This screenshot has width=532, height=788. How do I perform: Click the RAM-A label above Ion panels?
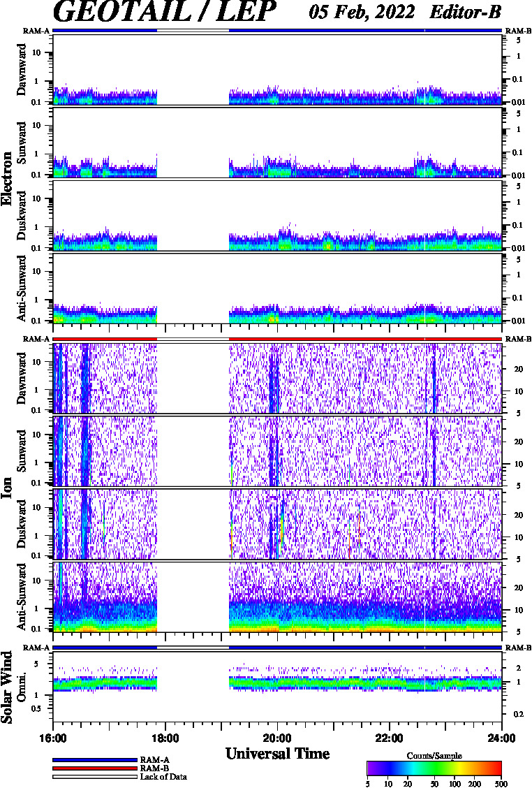(x=36, y=340)
